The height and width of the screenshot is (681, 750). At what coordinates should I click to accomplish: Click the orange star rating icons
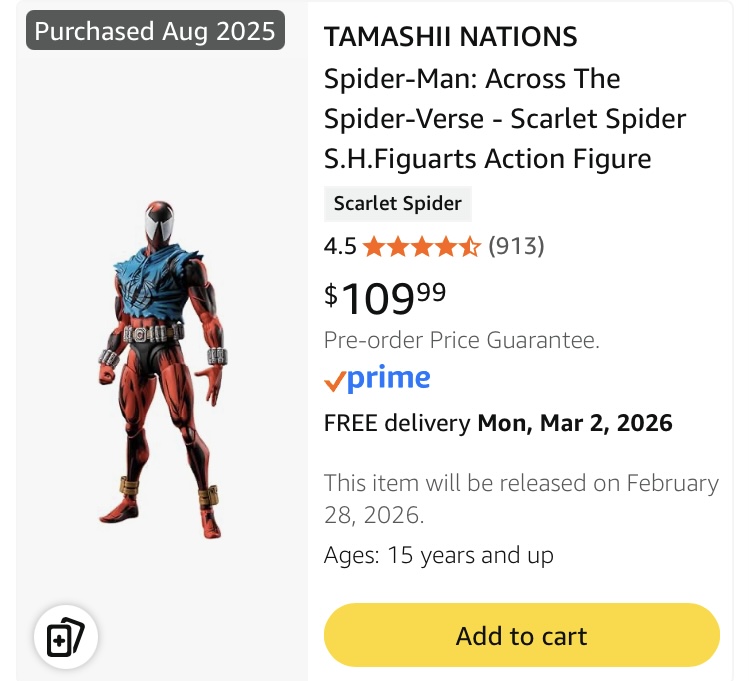(x=421, y=246)
